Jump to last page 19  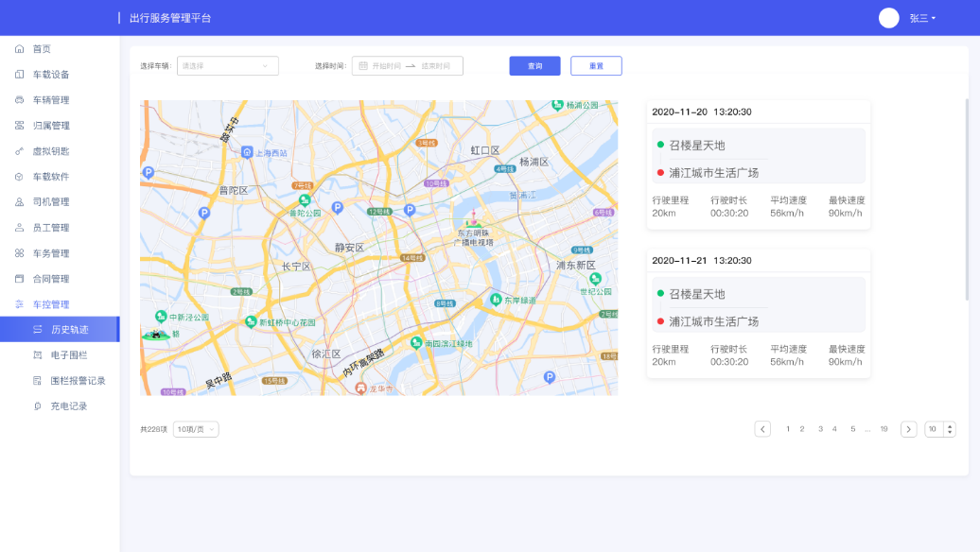click(884, 429)
